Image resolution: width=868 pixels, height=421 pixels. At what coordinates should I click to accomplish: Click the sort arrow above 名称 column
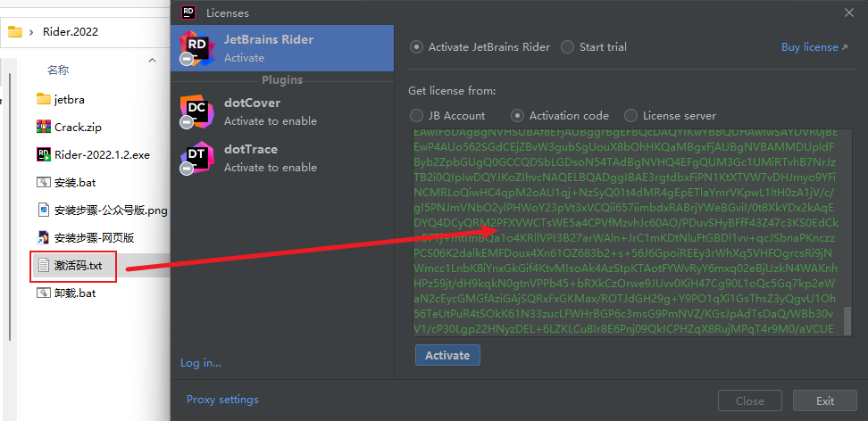(152, 60)
